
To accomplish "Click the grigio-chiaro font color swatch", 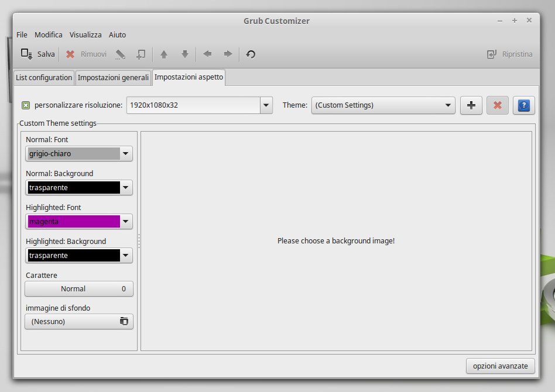I will point(74,153).
